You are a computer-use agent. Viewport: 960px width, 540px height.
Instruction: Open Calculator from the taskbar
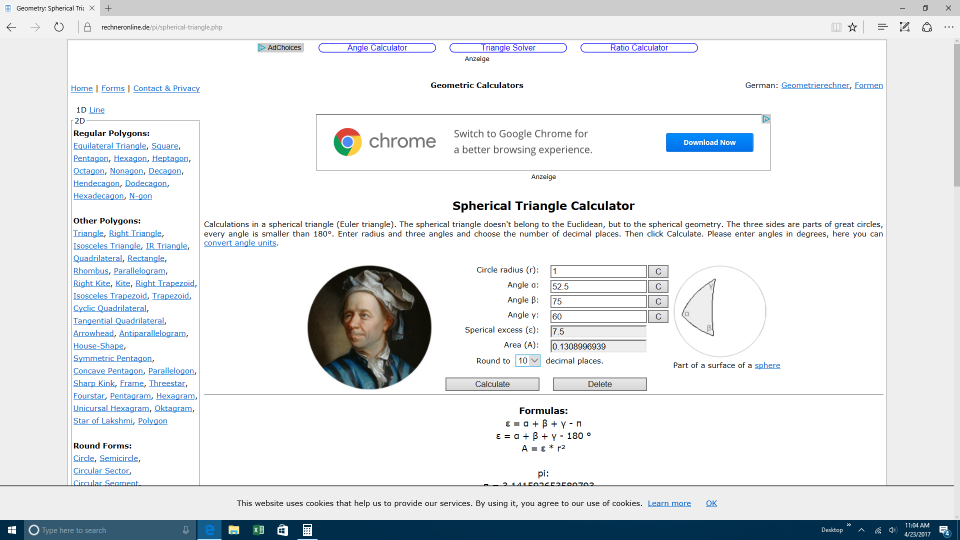pos(307,530)
